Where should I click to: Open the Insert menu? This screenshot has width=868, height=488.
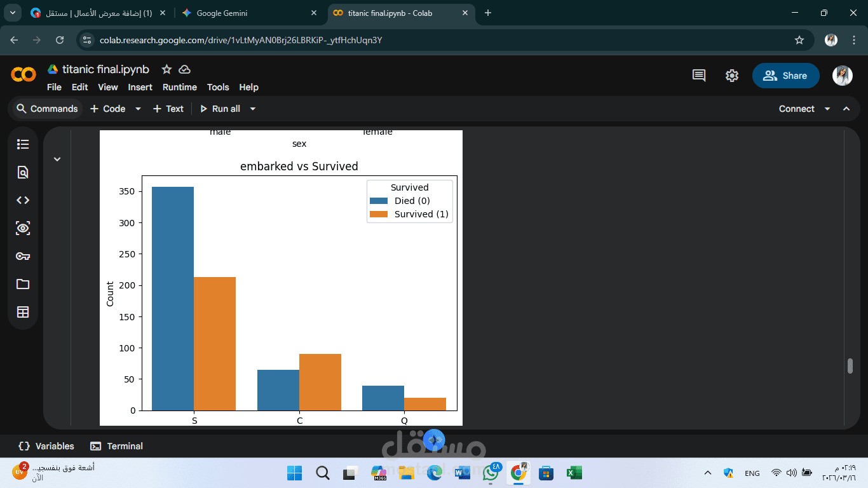[x=140, y=87]
